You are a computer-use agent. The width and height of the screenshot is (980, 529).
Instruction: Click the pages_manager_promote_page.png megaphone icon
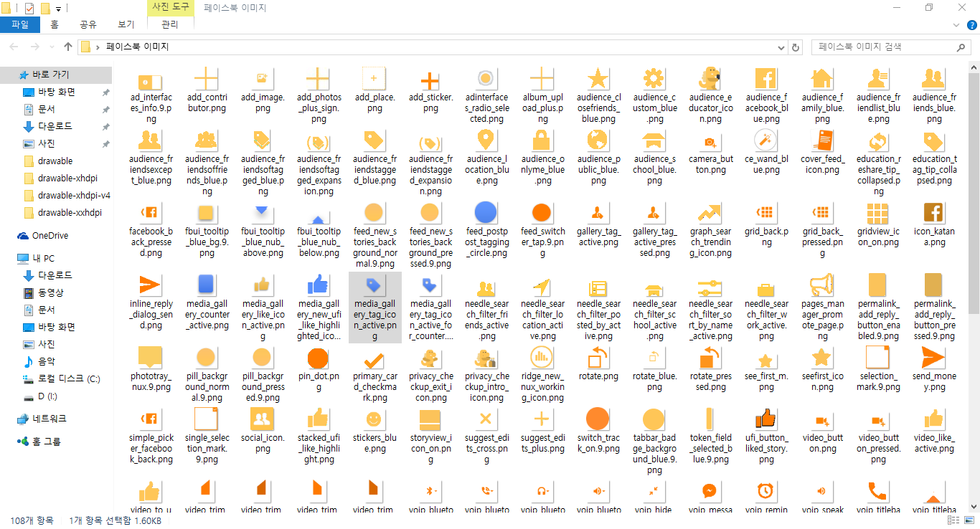(821, 285)
